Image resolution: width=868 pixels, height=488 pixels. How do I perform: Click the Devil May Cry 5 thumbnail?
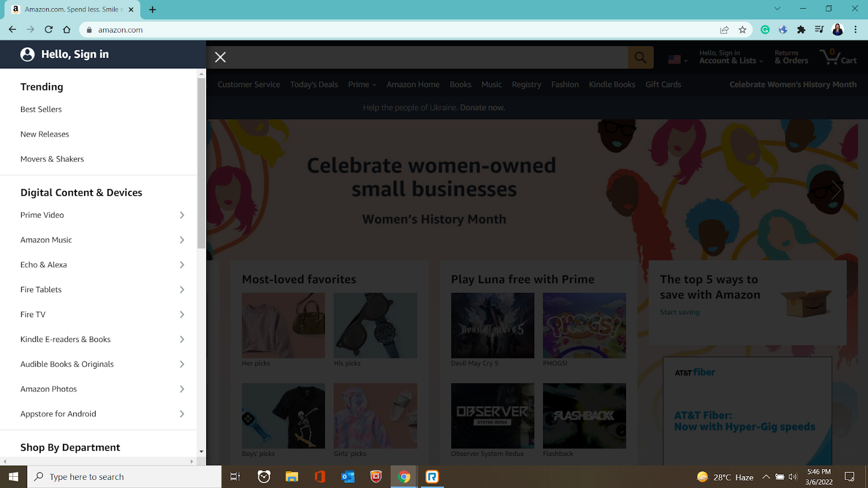(493, 325)
